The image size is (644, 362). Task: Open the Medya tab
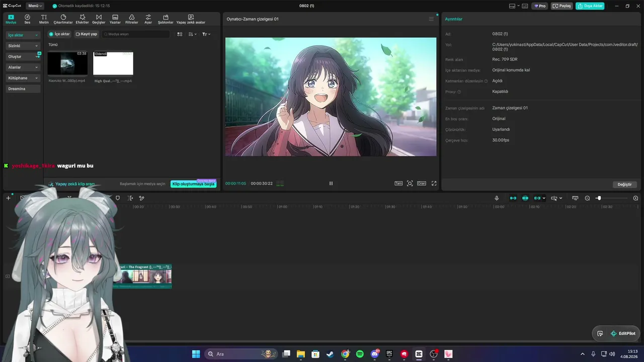[11, 19]
